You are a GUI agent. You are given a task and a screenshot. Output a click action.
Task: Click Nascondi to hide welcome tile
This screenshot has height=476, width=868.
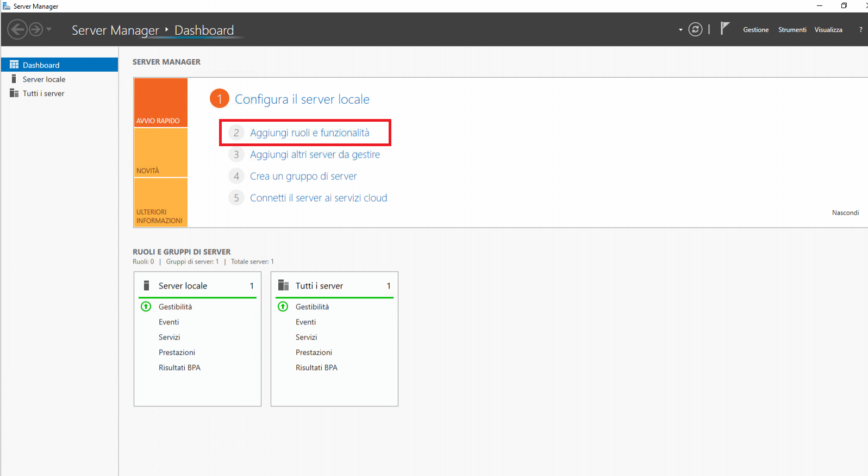click(x=845, y=212)
